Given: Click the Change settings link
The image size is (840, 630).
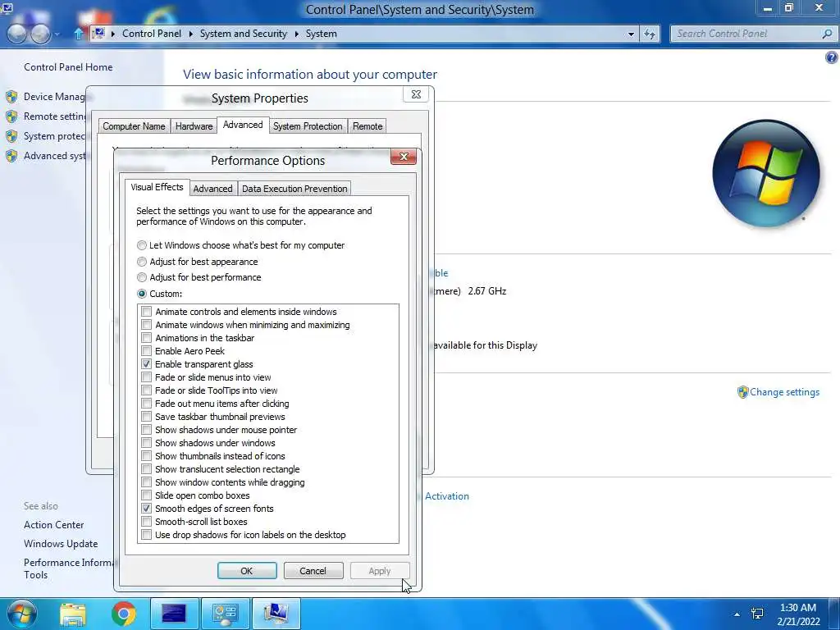Looking at the screenshot, I should pyautogui.click(x=784, y=392).
